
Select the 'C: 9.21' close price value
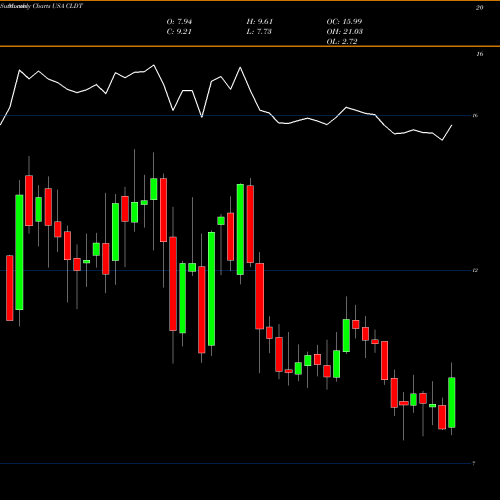[x=179, y=32]
